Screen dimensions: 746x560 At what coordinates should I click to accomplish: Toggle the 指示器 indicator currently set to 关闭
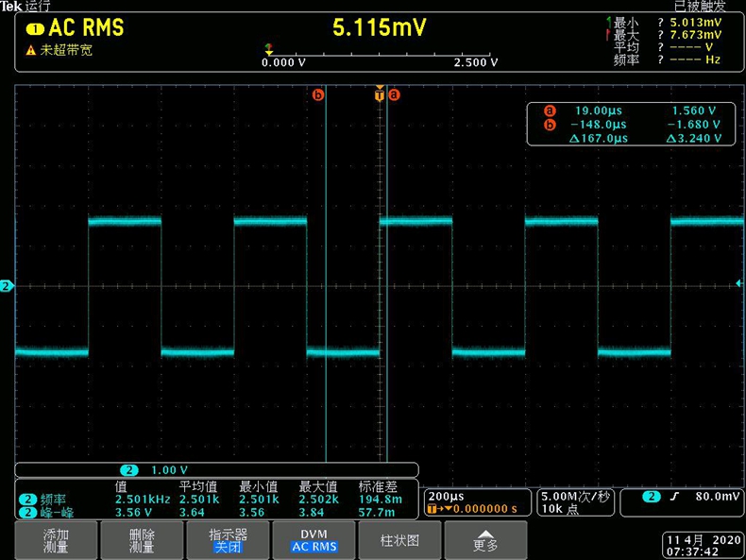(x=228, y=540)
